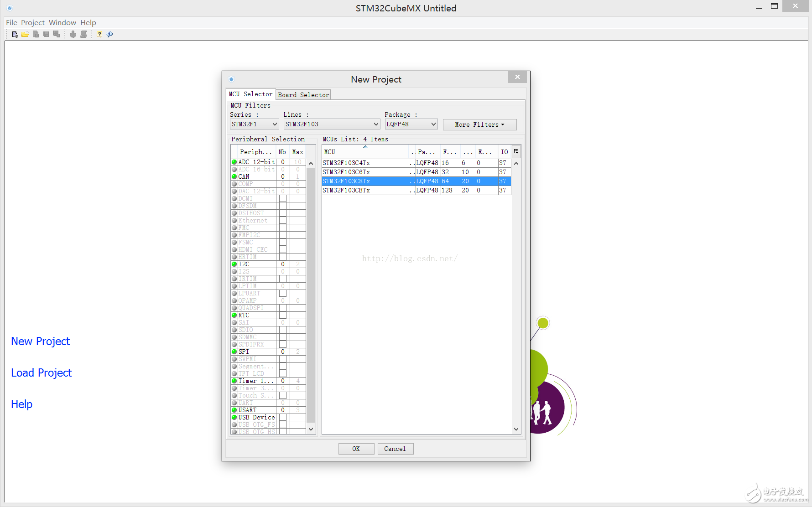This screenshot has width=812, height=507.
Task: Click the Load Project link
Action: click(x=41, y=372)
